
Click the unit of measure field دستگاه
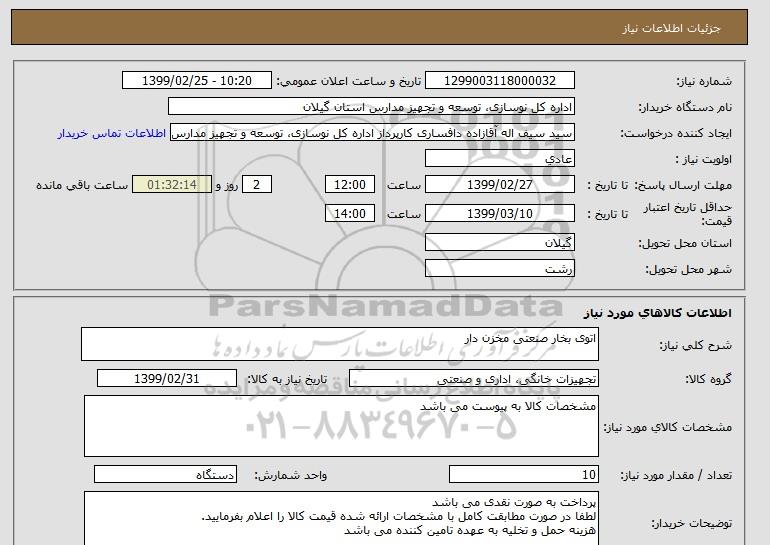click(x=165, y=475)
